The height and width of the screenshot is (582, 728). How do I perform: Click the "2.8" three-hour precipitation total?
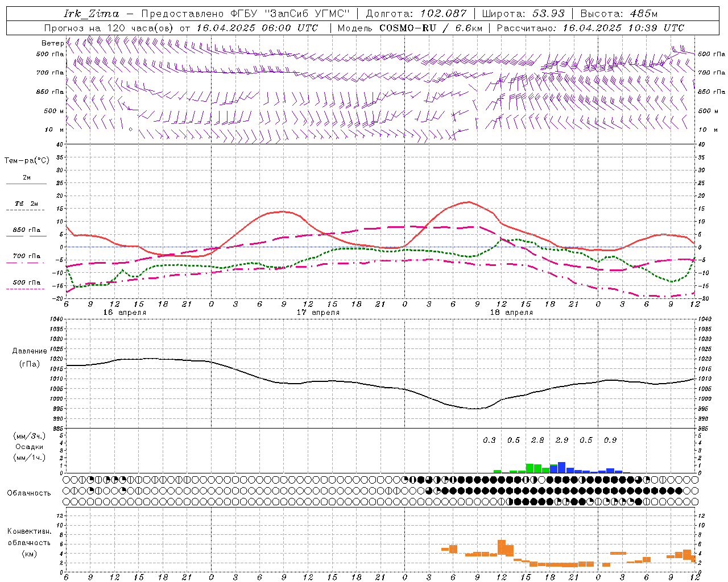click(537, 440)
